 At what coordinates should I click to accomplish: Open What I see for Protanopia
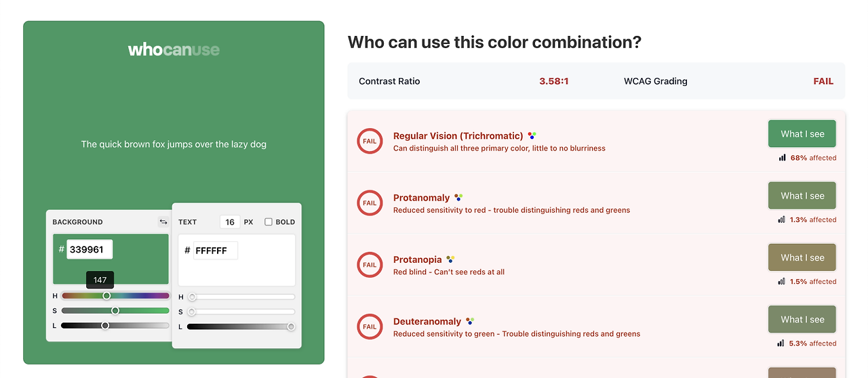pyautogui.click(x=802, y=257)
